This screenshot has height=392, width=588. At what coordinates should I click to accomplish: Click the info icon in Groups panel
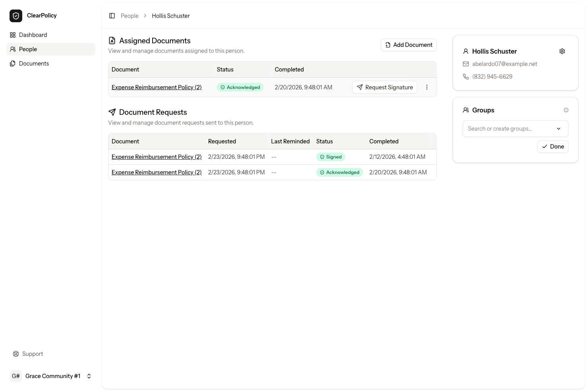pos(566,110)
